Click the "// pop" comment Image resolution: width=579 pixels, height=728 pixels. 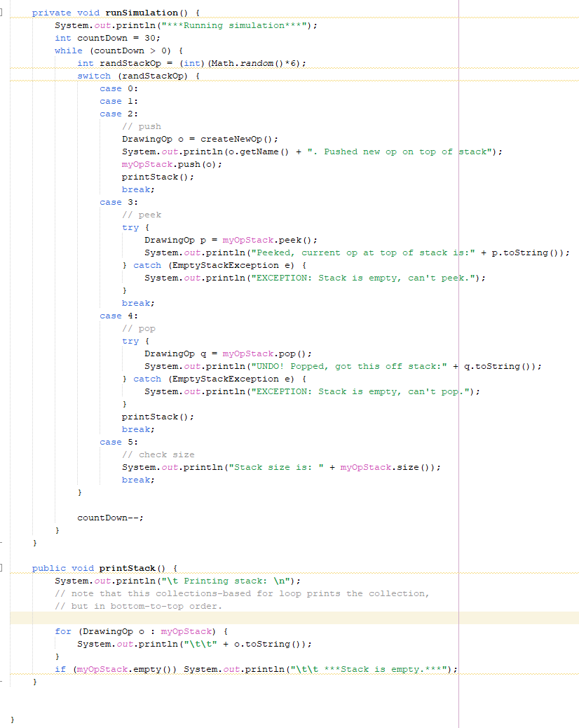pos(139,328)
